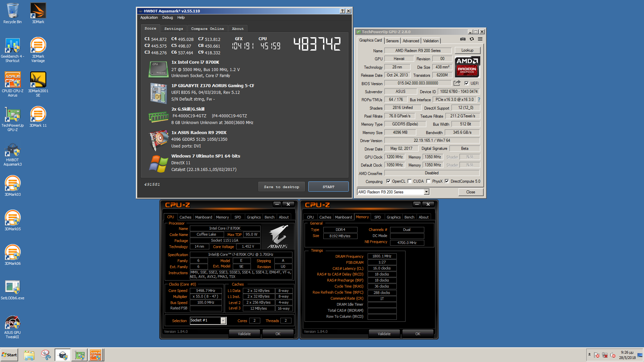Screen dimensions: 644x362
Task: Toggle the UEFI checkbox in GPU-Z
Action: tap(467, 83)
